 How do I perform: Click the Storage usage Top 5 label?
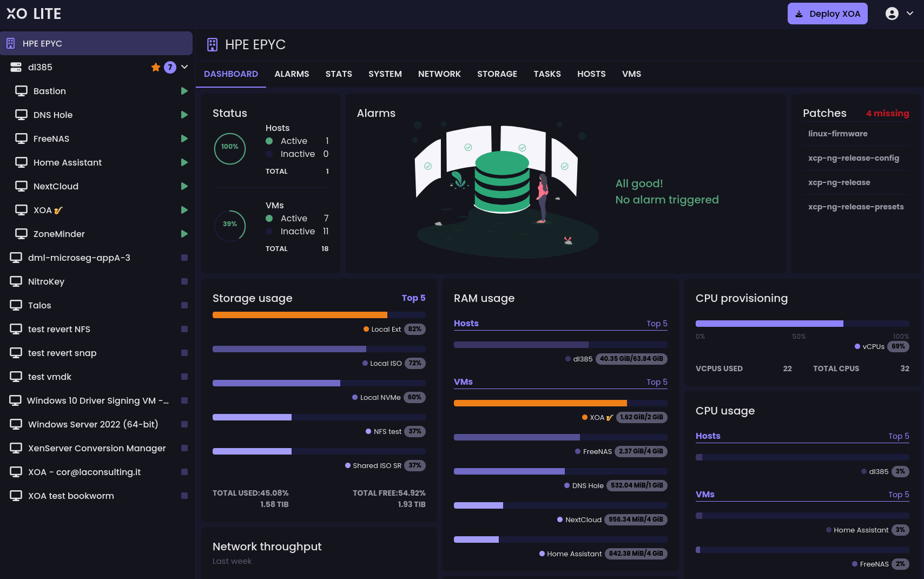coord(413,298)
